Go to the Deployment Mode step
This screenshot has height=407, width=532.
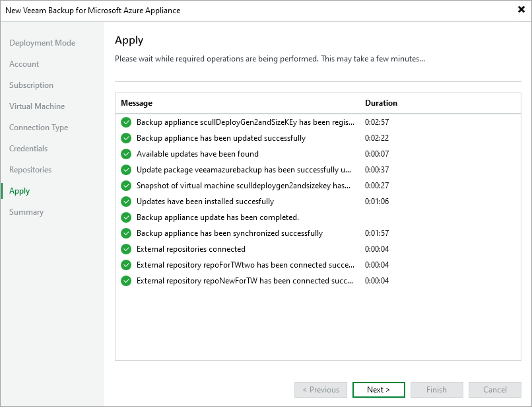pyautogui.click(x=42, y=43)
